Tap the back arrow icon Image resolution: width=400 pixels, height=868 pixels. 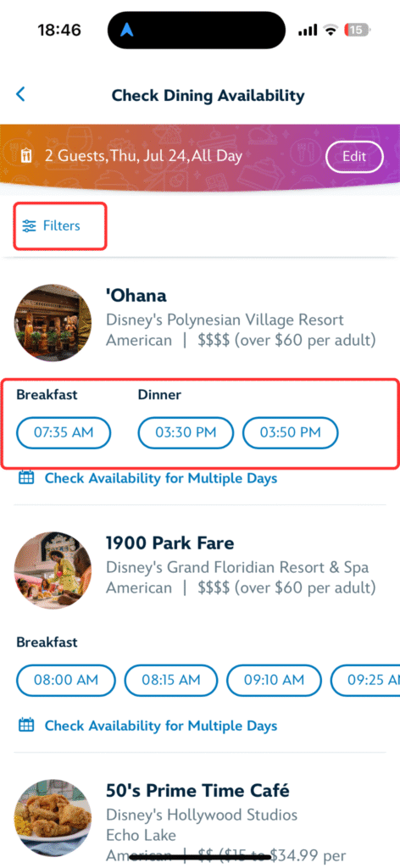[20, 95]
